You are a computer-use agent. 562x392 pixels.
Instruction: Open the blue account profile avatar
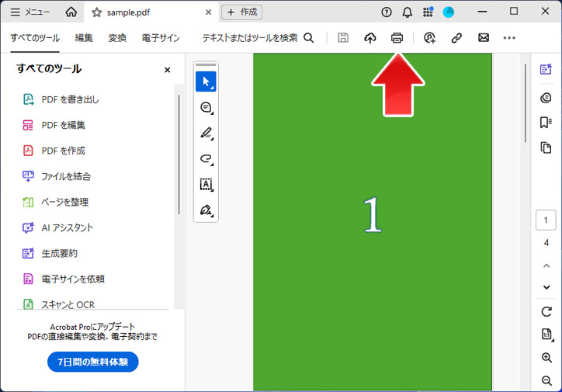click(x=448, y=12)
